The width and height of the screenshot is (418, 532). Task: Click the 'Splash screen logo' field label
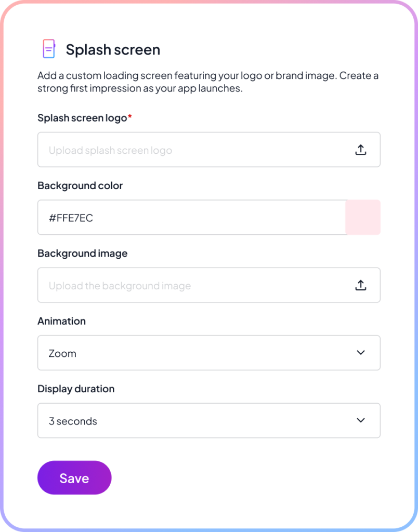(x=82, y=118)
